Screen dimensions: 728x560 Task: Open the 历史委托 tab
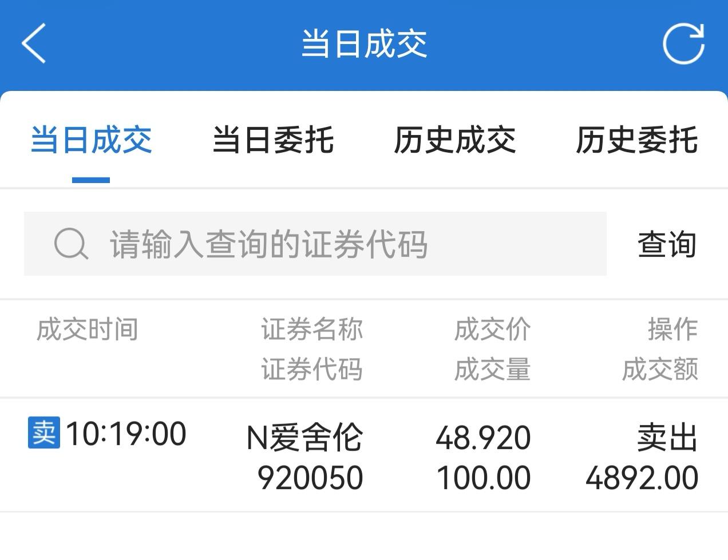(x=637, y=140)
